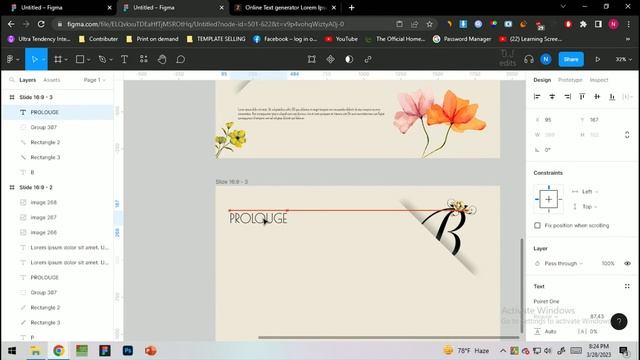Screen dimensions: 640x360
Task: Search layers with magnifier icon
Action: click(12, 80)
